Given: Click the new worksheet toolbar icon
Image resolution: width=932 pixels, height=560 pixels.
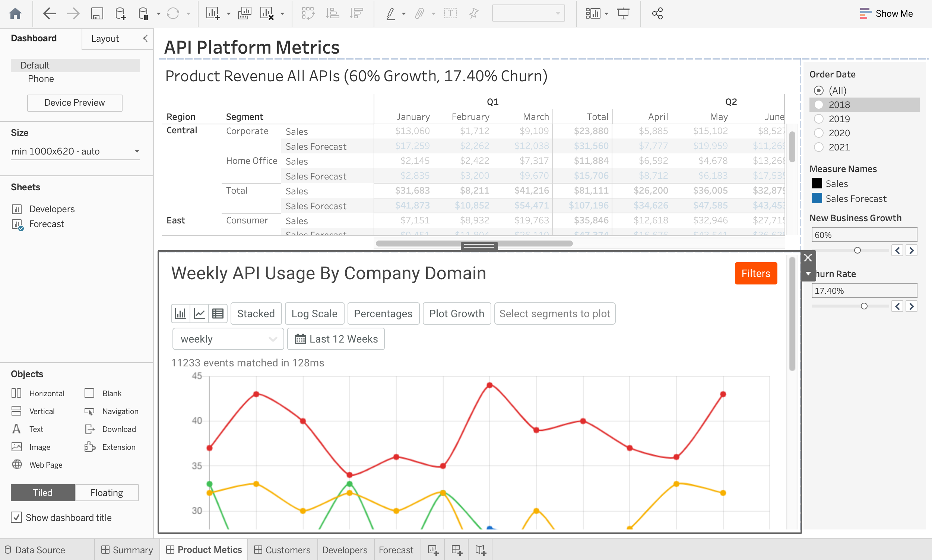Looking at the screenshot, I should click(x=213, y=13).
